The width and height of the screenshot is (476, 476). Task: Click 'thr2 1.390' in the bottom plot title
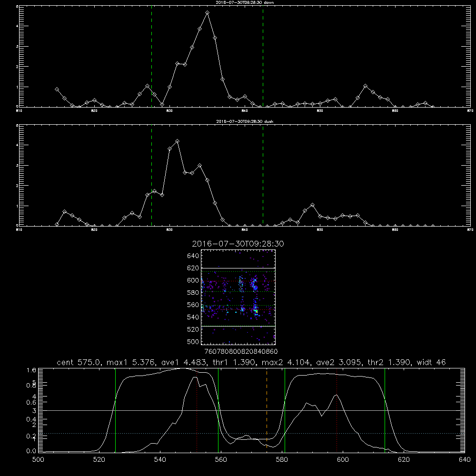click(x=389, y=362)
